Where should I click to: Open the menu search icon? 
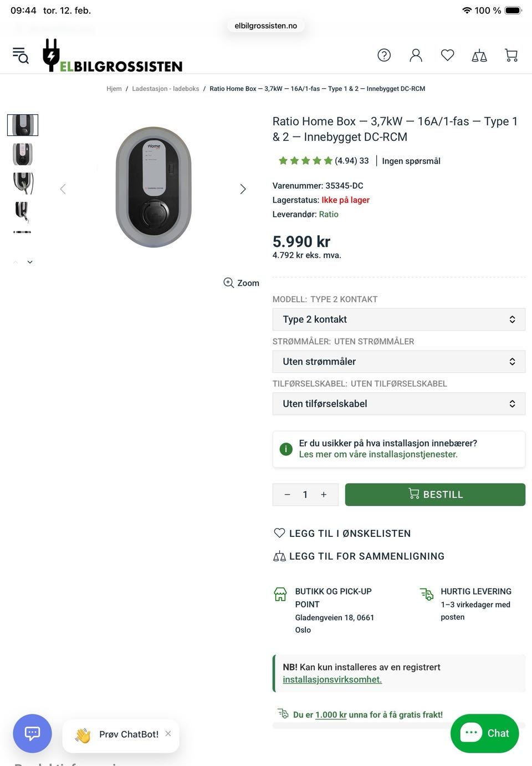click(21, 55)
